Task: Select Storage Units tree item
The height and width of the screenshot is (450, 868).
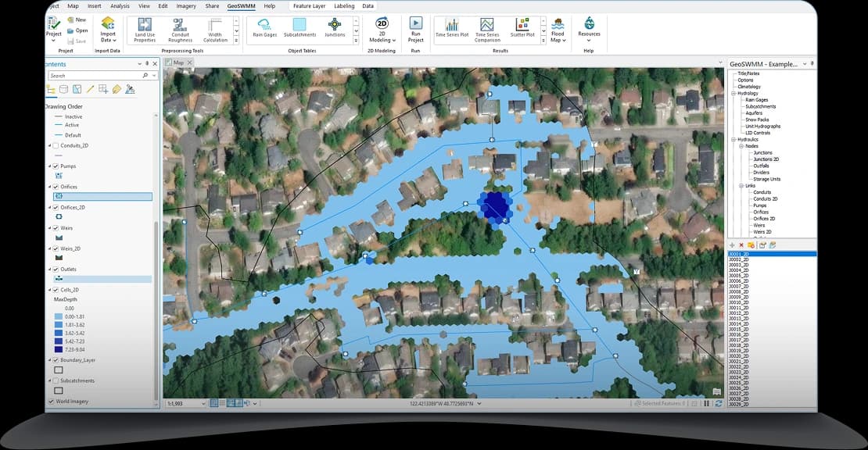Action: (766, 179)
